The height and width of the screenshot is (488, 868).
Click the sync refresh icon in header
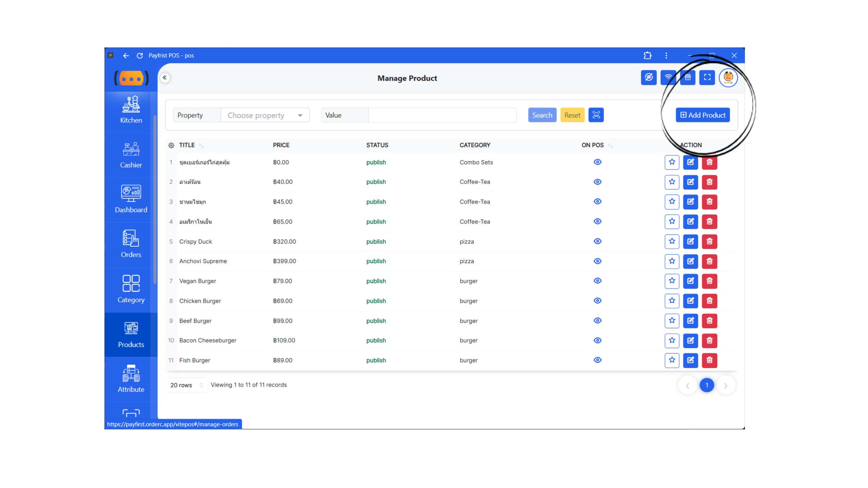(648, 78)
